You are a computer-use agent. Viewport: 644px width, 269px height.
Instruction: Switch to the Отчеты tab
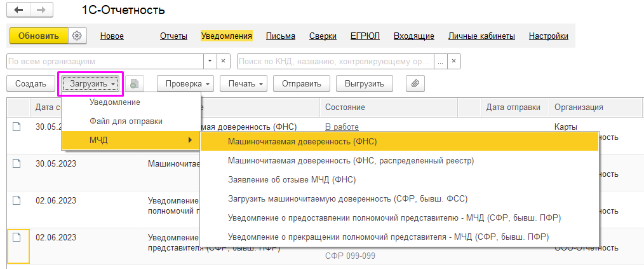pyautogui.click(x=173, y=36)
